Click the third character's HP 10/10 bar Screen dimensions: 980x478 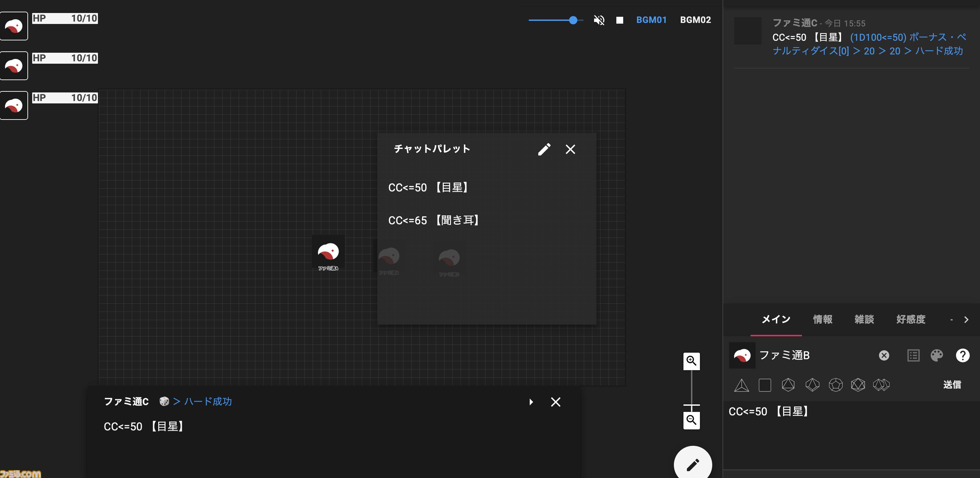(65, 98)
